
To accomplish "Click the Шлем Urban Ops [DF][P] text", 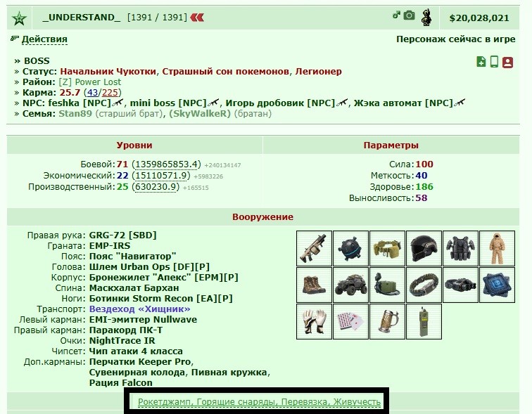I will (149, 266).
